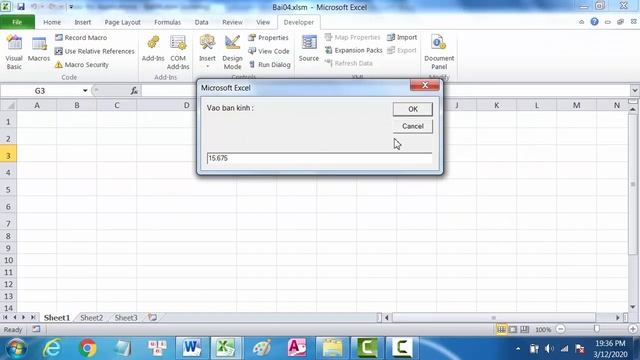
Task: Open Internet Explorer from taskbar
Action: 52,348
